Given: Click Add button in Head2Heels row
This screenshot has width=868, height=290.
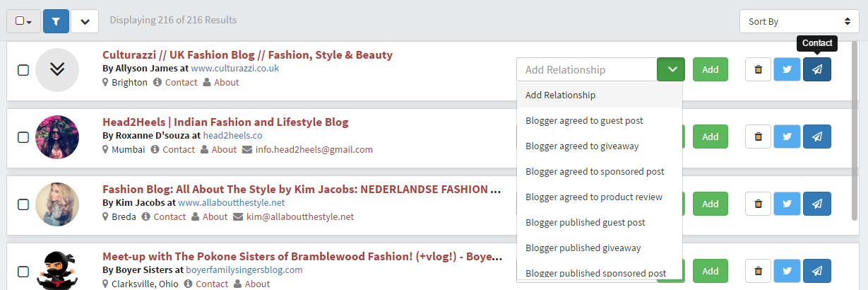Looking at the screenshot, I should [x=710, y=137].
